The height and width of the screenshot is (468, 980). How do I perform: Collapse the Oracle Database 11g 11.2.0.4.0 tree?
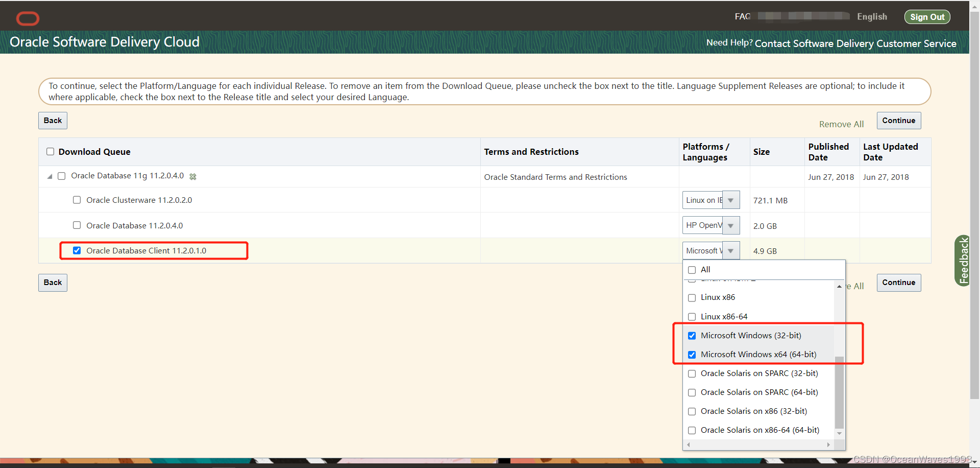(x=50, y=176)
